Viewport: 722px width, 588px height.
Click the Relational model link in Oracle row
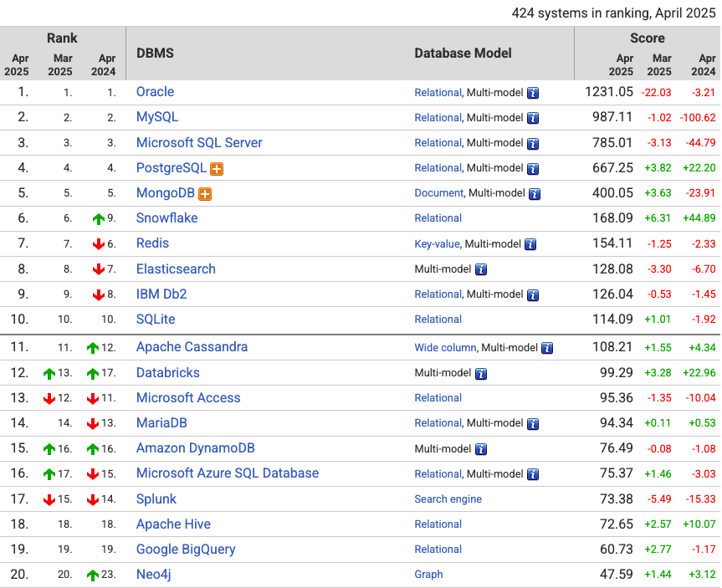coord(438,93)
